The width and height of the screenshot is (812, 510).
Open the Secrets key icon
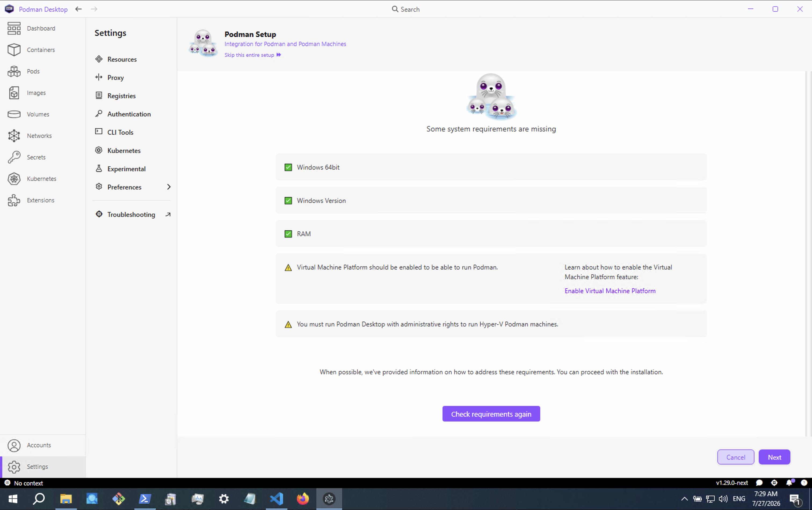point(14,157)
